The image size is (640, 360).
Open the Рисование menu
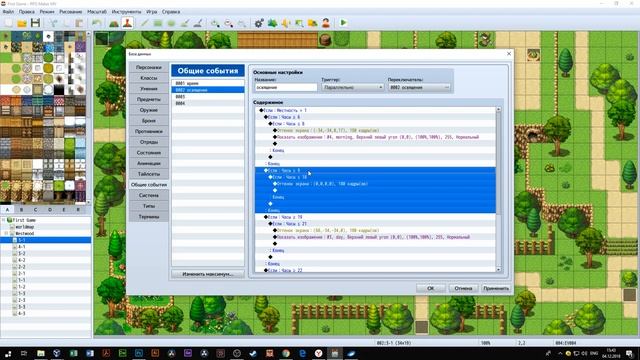click(71, 12)
